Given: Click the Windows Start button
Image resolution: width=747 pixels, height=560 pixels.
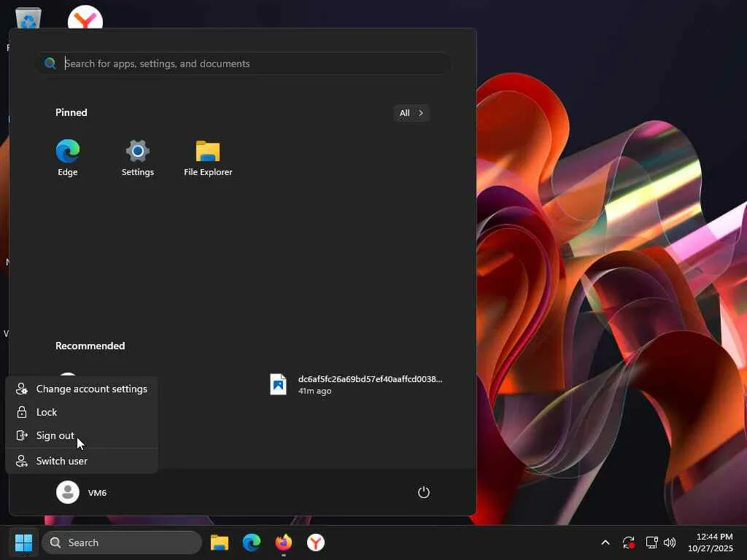Looking at the screenshot, I should (23, 542).
